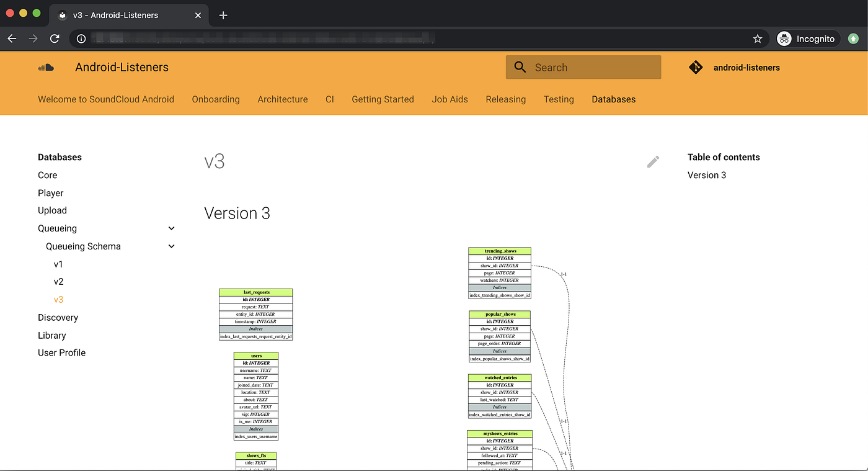Click the green extension icon in the toolbar

tap(853, 38)
